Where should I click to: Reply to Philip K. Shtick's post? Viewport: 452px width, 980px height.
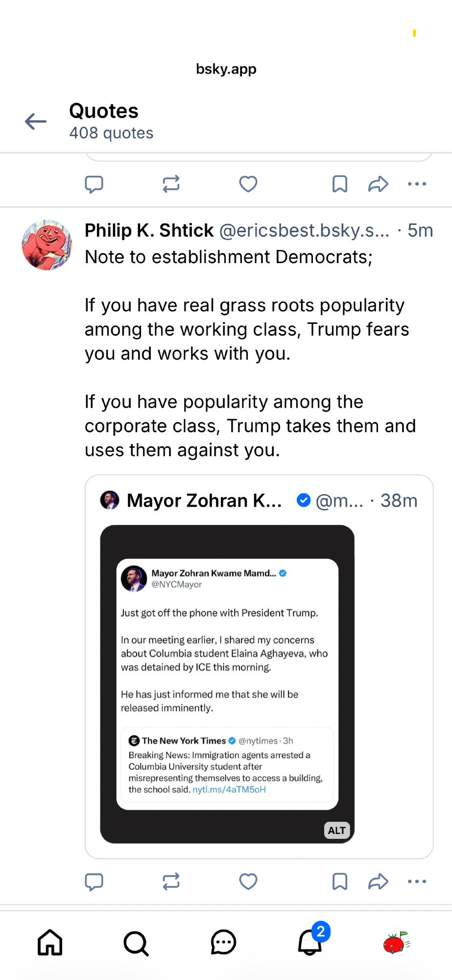(94, 882)
